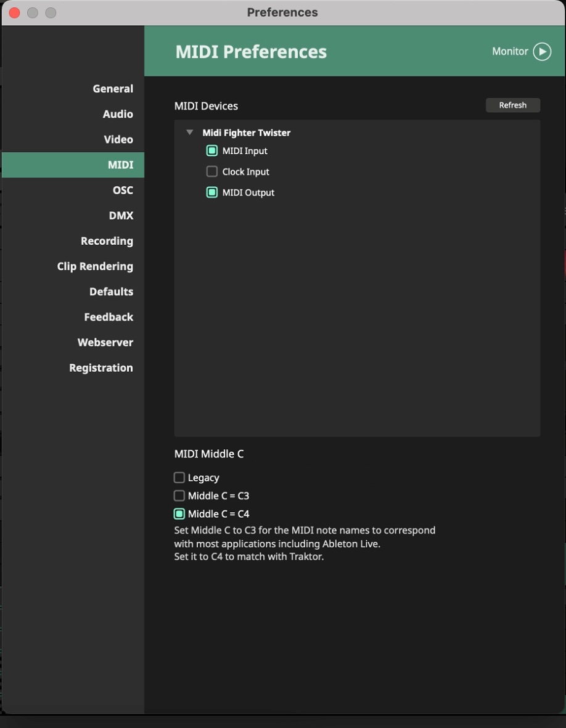
Task: Select the Legacy Middle C option
Action: 179,478
